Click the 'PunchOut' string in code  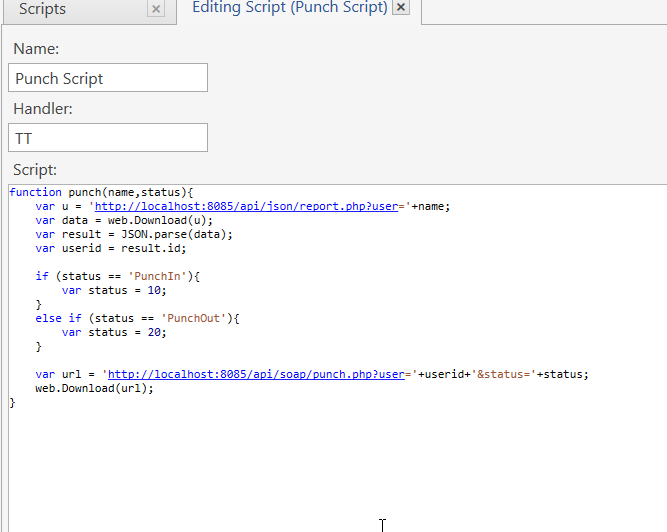[189, 318]
